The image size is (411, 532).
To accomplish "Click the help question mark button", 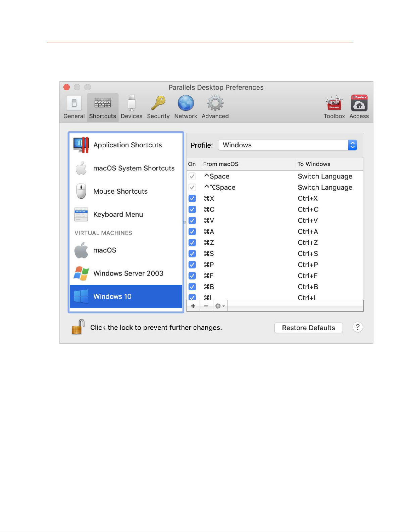I will point(358,327).
